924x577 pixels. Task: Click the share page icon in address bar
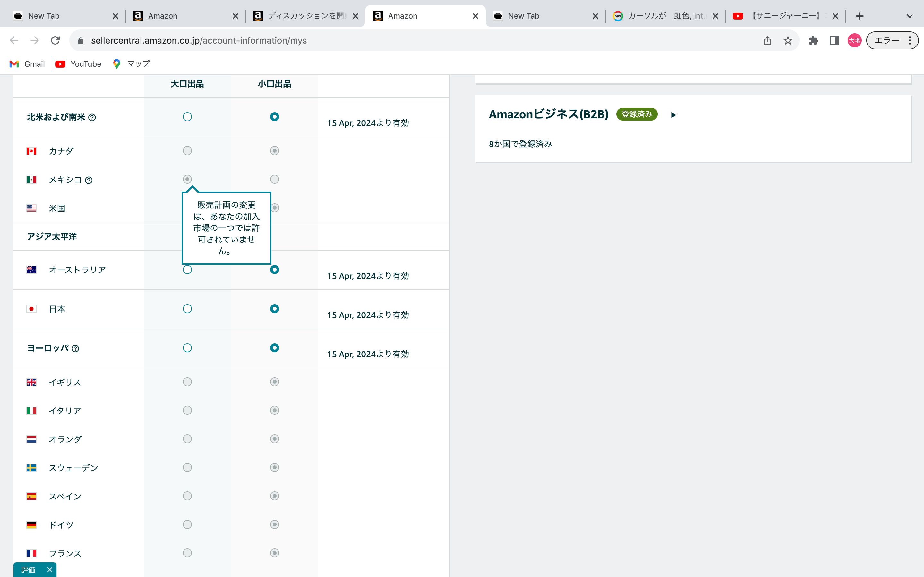click(x=767, y=40)
